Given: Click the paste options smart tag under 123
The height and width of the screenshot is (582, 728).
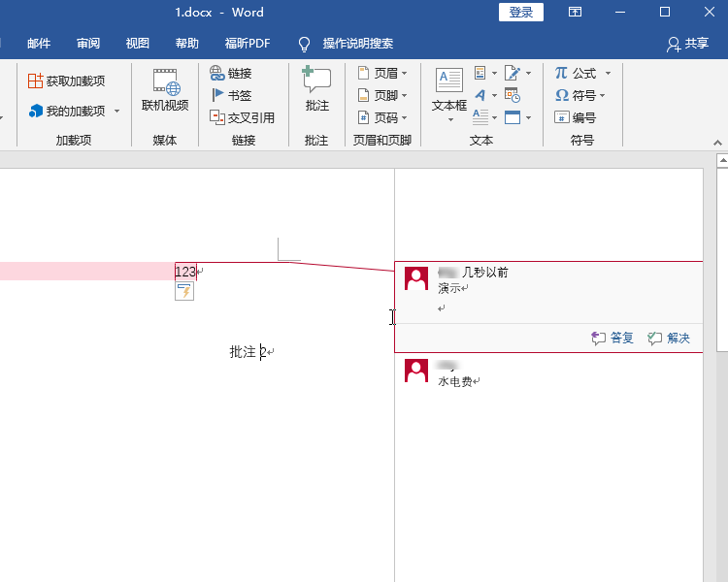Looking at the screenshot, I should pyautogui.click(x=184, y=291).
